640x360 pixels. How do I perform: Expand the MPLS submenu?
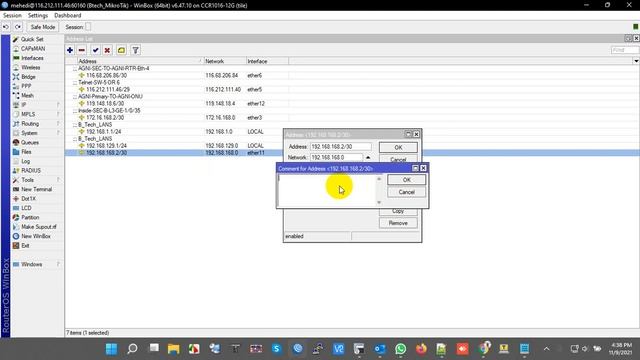(36, 114)
